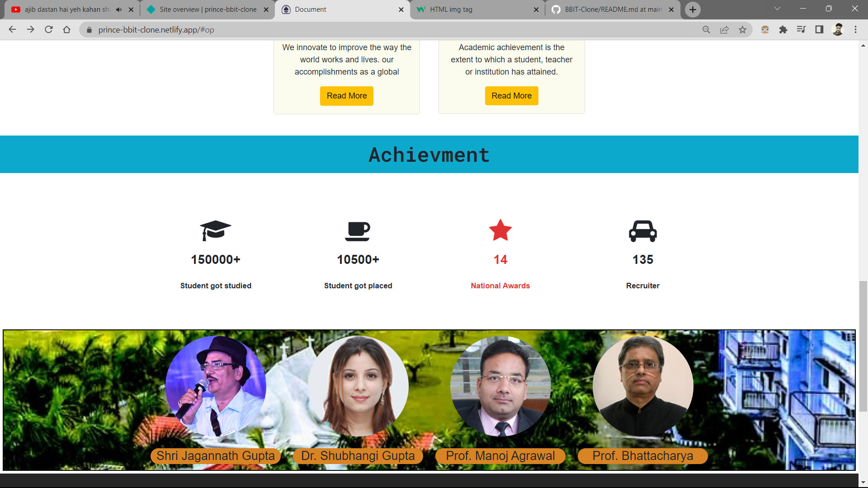
Task: Mute the YouTube tab audio
Action: (x=119, y=9)
